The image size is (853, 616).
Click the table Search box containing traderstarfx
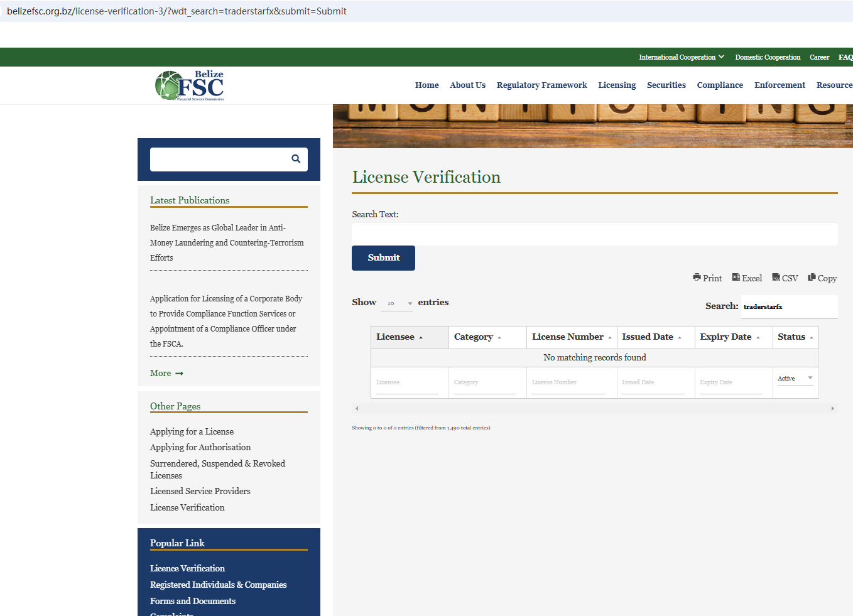788,306
